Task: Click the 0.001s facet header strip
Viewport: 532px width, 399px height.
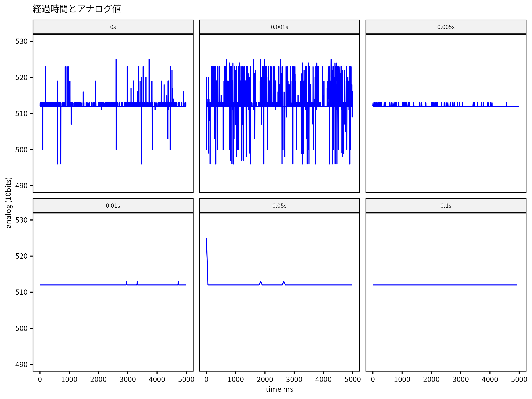Action: pos(279,27)
